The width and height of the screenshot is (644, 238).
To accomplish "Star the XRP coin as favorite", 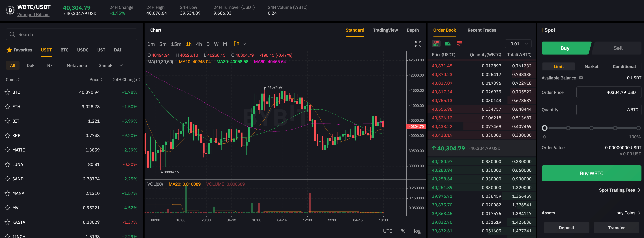I will click(8, 136).
